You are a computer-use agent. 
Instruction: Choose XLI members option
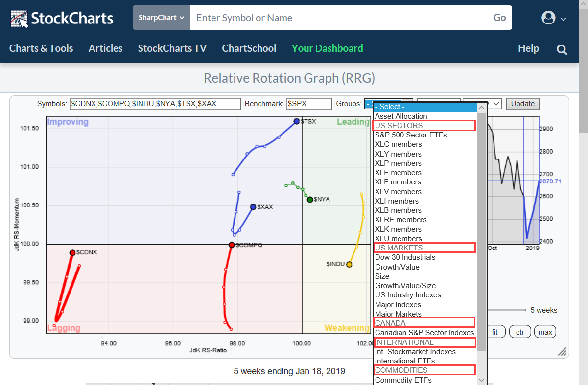pyautogui.click(x=424, y=201)
